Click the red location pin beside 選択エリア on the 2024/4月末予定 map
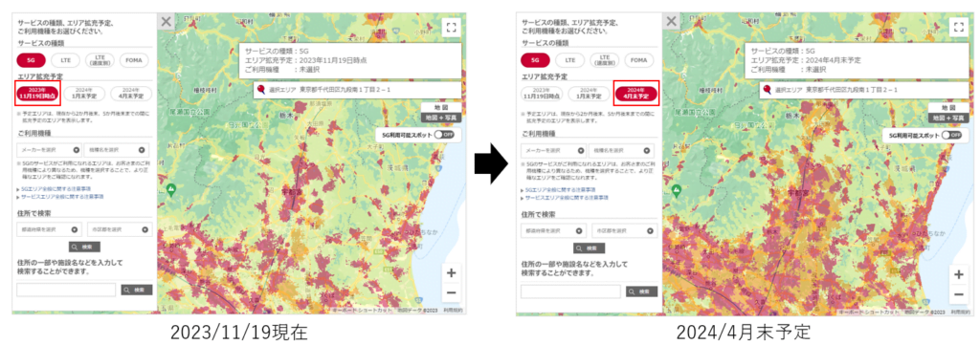The image size is (980, 345). (x=767, y=91)
